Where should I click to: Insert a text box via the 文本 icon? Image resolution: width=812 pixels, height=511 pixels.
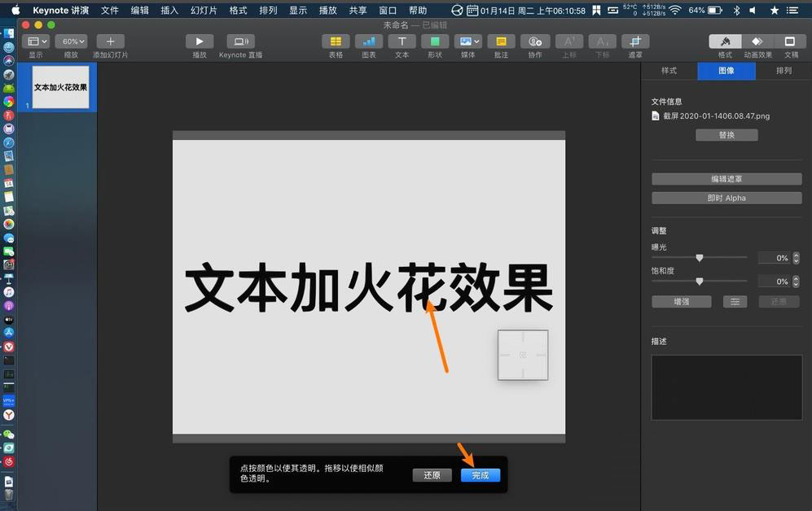(x=402, y=41)
